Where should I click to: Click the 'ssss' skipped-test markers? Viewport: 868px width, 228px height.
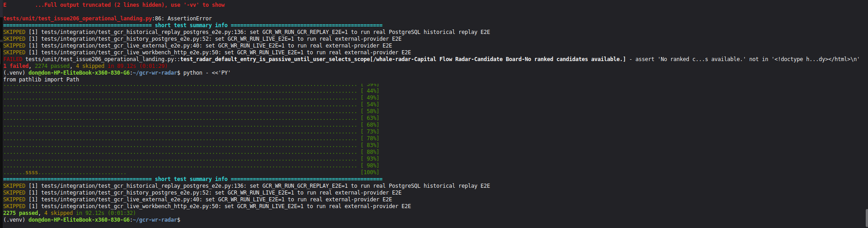pos(32,172)
